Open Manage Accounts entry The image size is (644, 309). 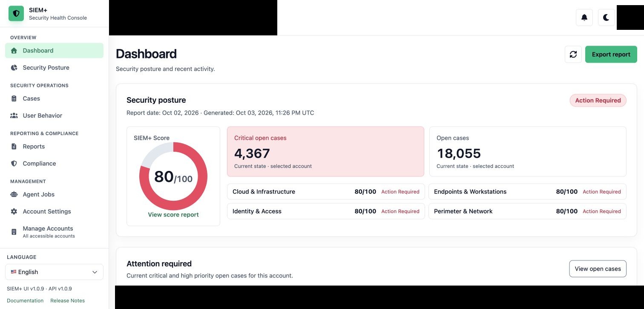(54, 232)
